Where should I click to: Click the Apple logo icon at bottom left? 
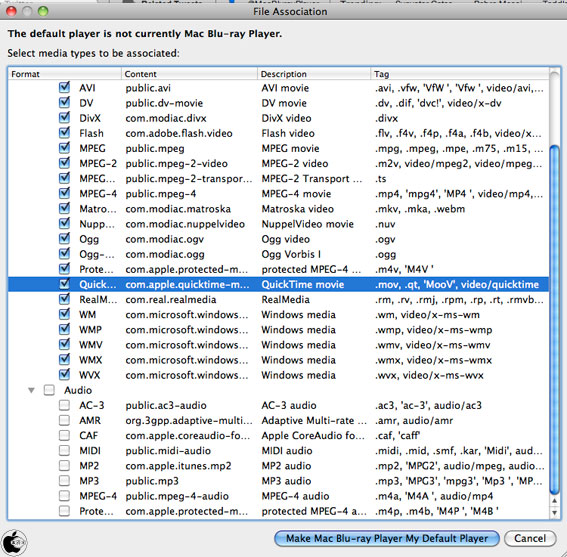(14, 542)
